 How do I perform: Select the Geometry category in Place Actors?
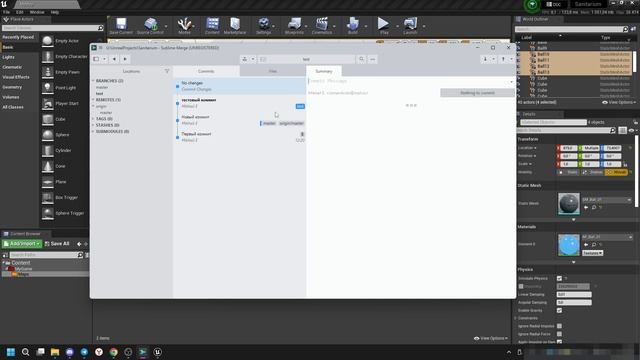pyautogui.click(x=12, y=87)
